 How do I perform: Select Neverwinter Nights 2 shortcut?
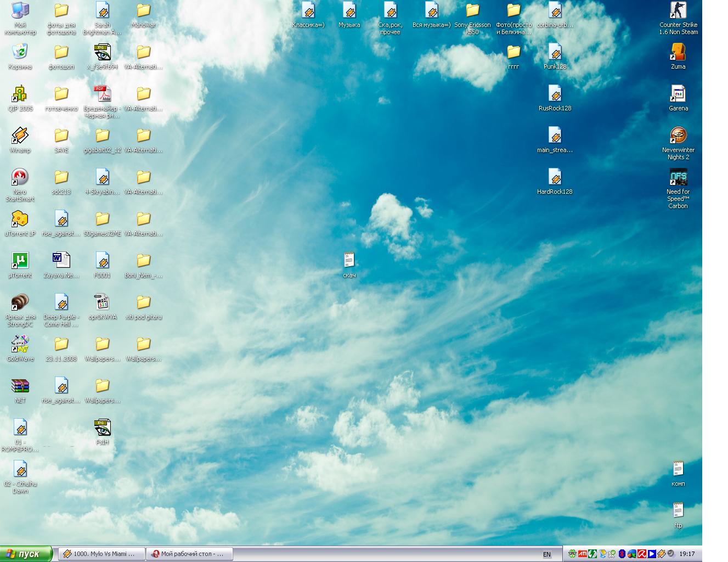pyautogui.click(x=678, y=136)
